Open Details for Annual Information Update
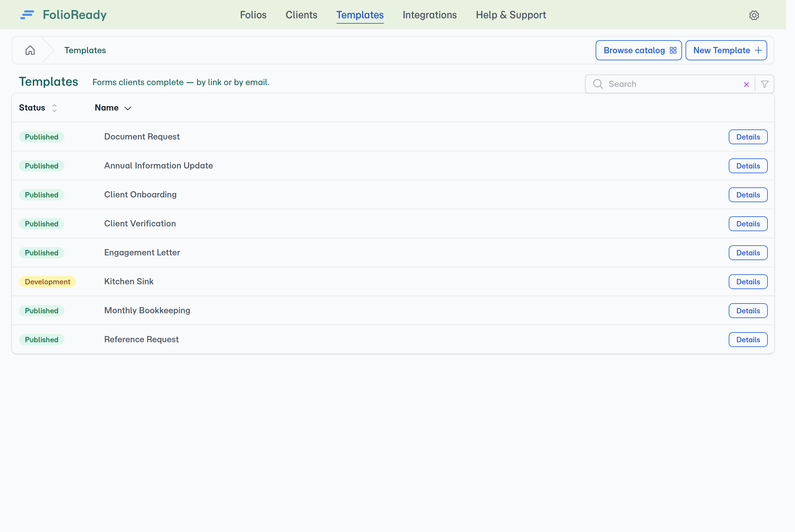The width and height of the screenshot is (795, 532). (748, 166)
